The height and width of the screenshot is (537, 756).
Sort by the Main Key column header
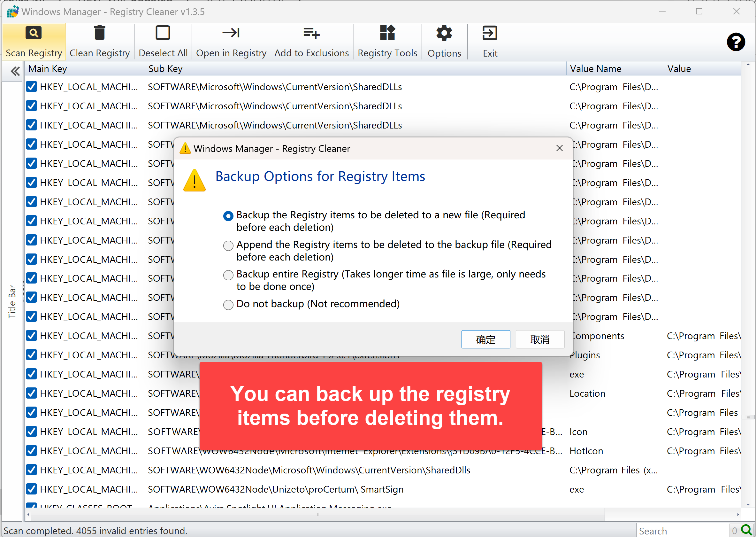pyautogui.click(x=85, y=69)
